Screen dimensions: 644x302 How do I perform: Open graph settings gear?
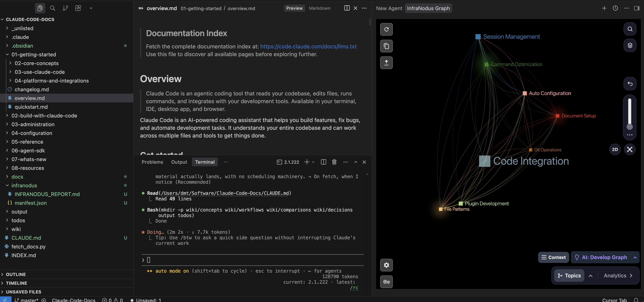pyautogui.click(x=386, y=265)
